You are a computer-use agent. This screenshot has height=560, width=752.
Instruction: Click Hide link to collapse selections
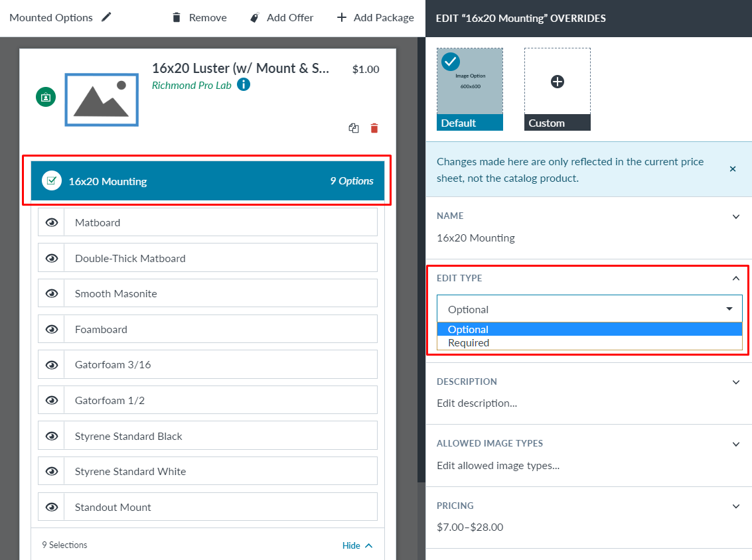[x=357, y=545]
